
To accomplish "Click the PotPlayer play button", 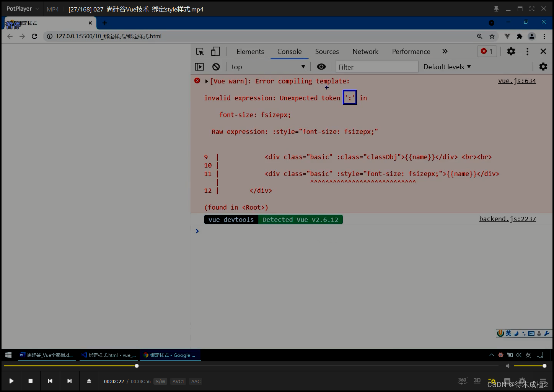I will [x=11, y=381].
